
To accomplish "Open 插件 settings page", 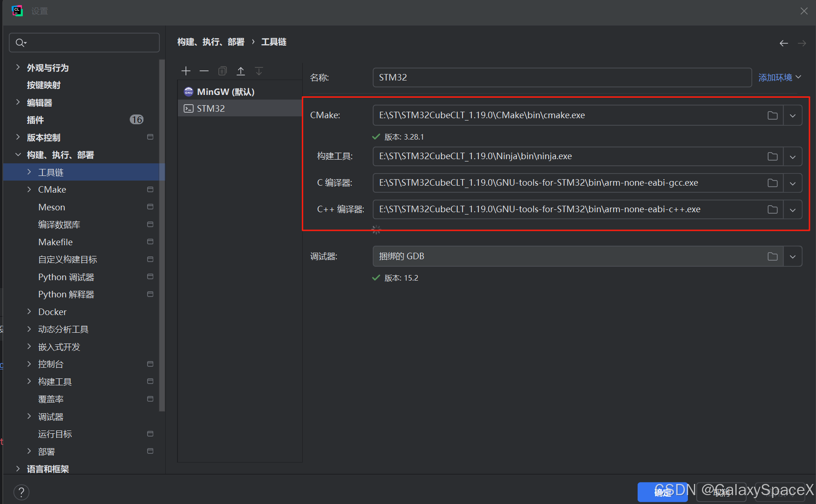I will click(x=35, y=120).
